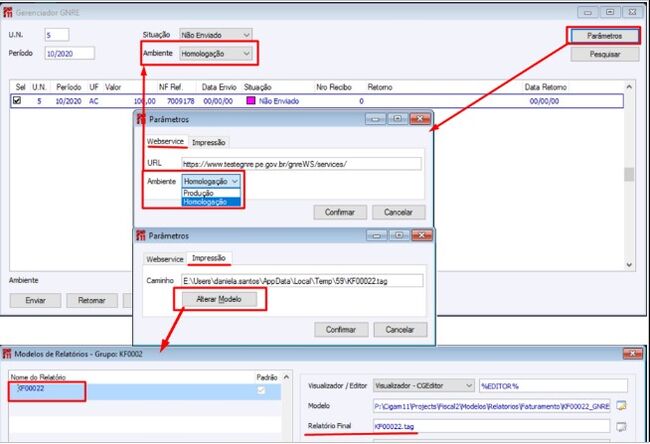The height and width of the screenshot is (444, 650).
Task: Click browse icon next to Modelo field
Action: click(621, 406)
